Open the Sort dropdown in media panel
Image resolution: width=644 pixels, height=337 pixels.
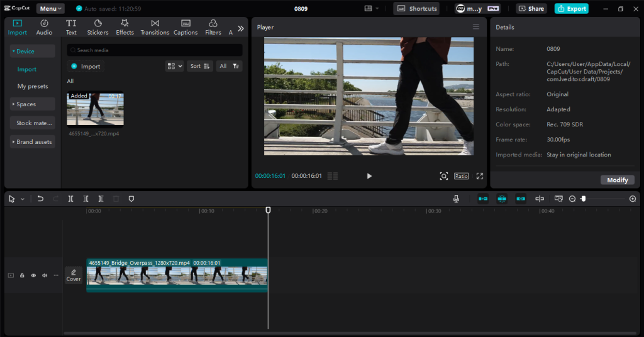point(200,66)
